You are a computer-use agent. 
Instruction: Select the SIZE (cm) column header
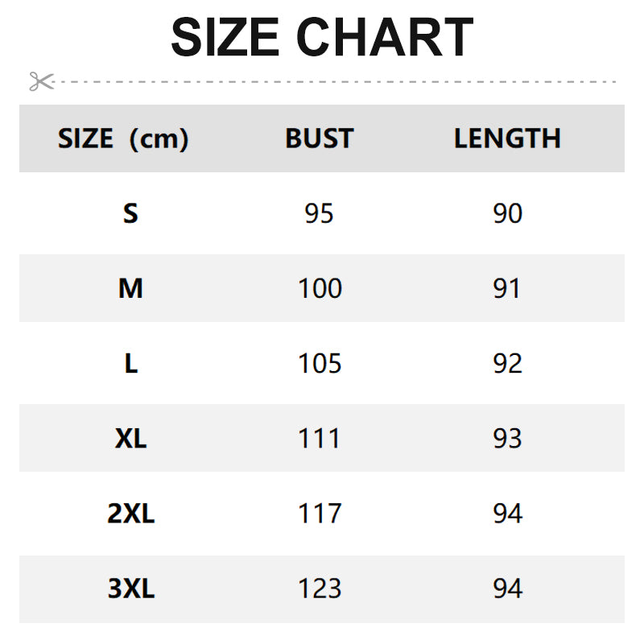click(x=123, y=138)
